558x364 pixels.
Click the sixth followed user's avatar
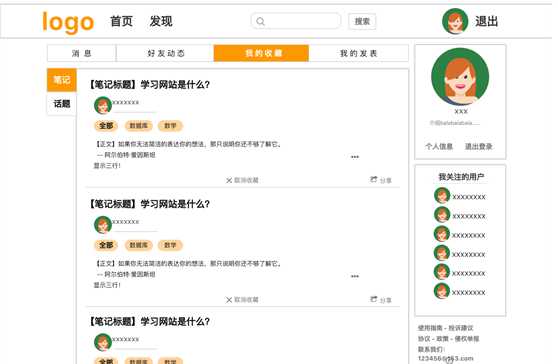(x=442, y=291)
